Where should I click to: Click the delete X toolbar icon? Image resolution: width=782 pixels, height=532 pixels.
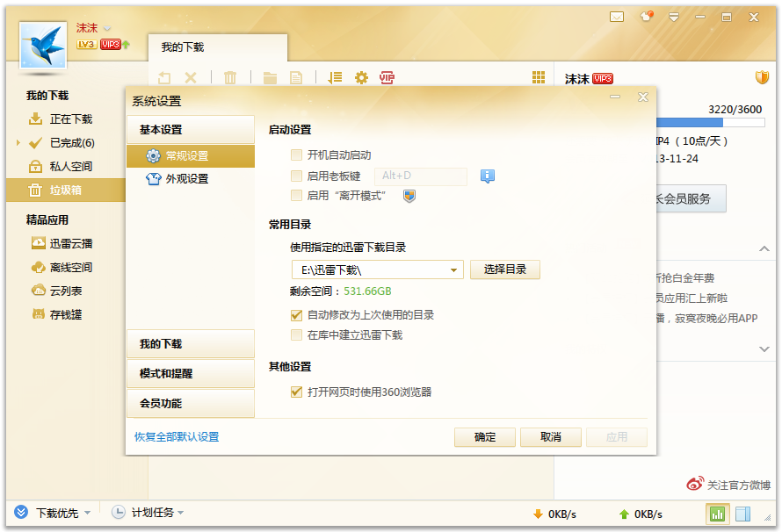click(191, 78)
